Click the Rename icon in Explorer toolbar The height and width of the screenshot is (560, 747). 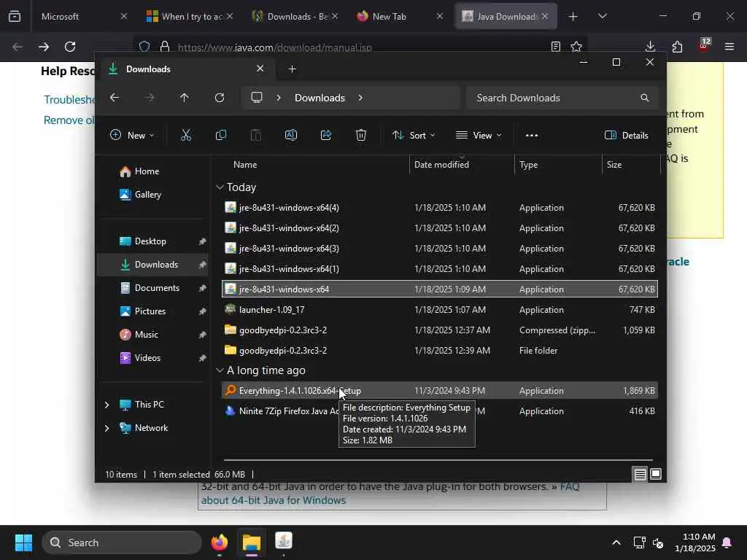coord(290,135)
